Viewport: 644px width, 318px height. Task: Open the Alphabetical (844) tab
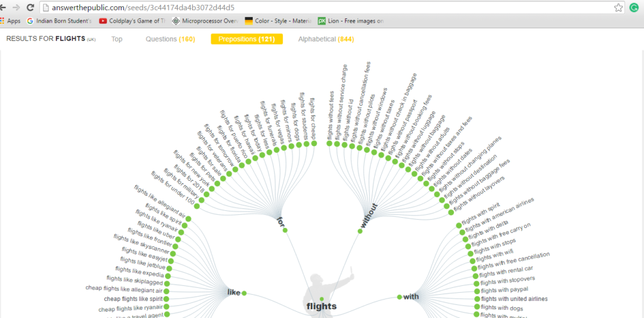(x=326, y=39)
